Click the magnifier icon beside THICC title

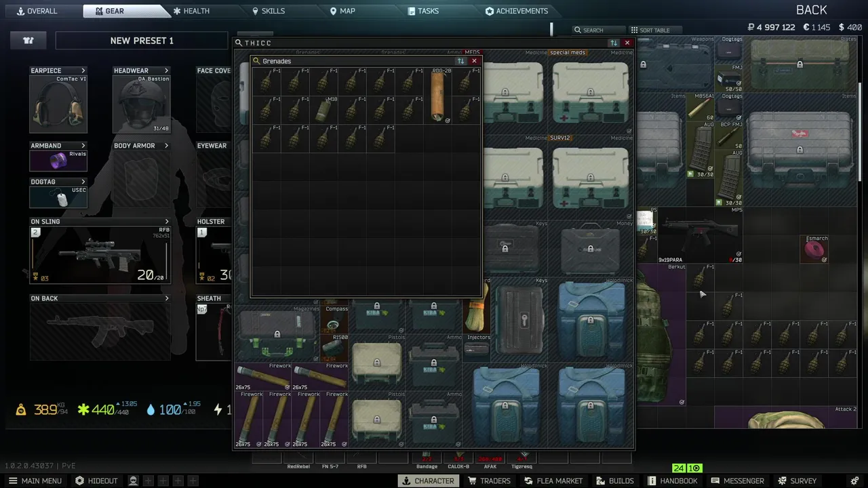[x=239, y=43]
